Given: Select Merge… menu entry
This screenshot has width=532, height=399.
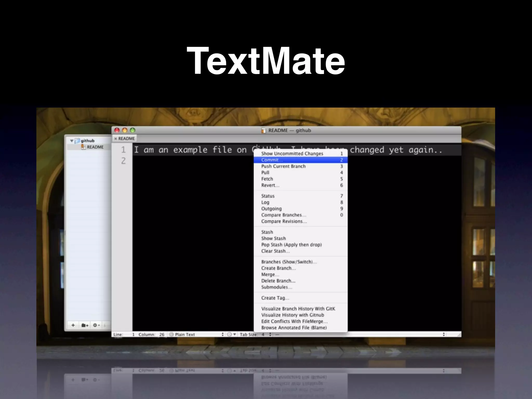Looking at the screenshot, I should point(301,275).
